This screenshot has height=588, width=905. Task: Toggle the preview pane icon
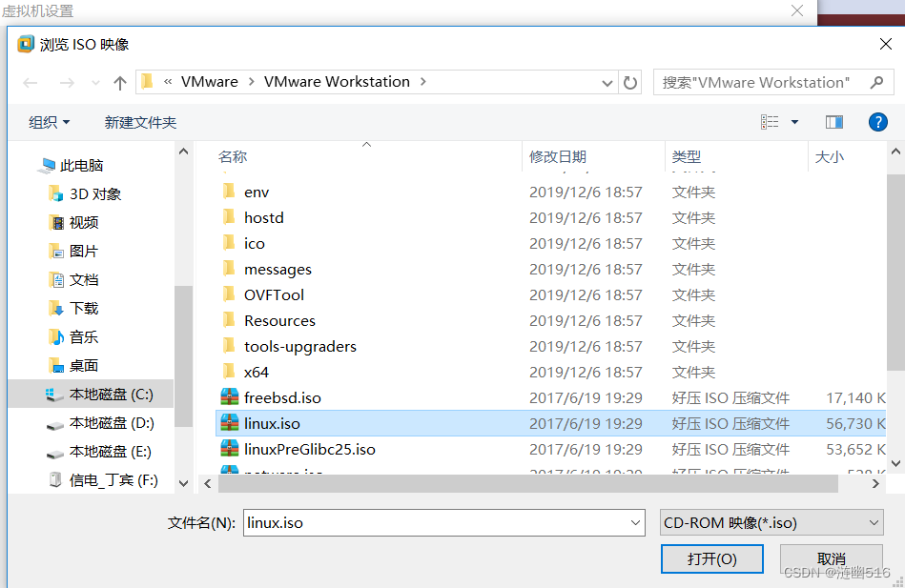coord(834,122)
